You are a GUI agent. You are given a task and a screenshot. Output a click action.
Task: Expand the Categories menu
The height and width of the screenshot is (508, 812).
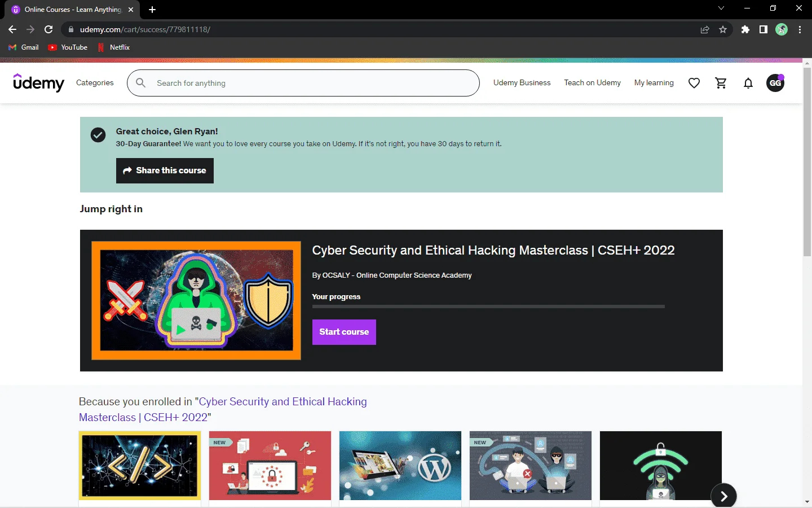click(95, 83)
